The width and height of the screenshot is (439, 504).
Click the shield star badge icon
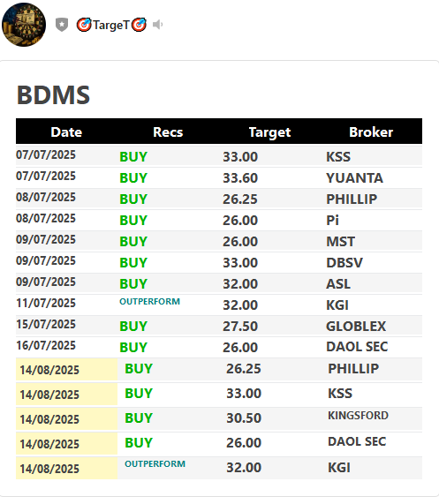coord(62,25)
